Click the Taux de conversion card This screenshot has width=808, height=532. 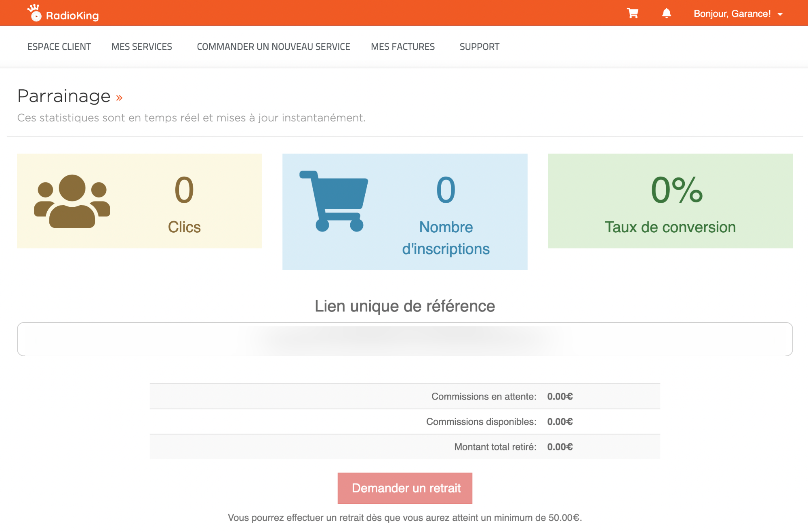click(x=670, y=201)
